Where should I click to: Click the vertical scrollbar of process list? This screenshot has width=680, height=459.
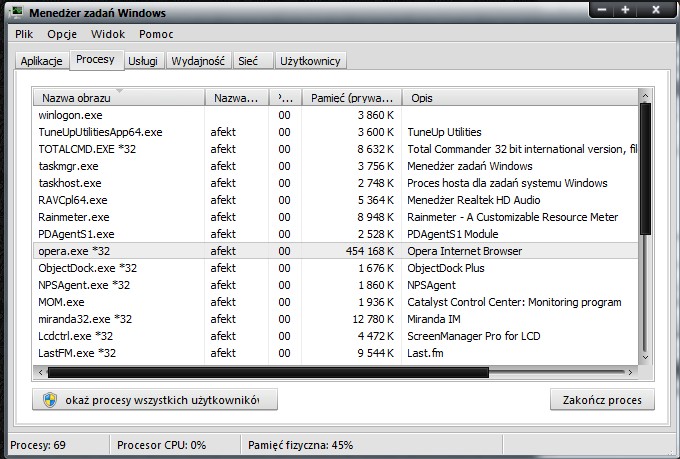point(645,230)
